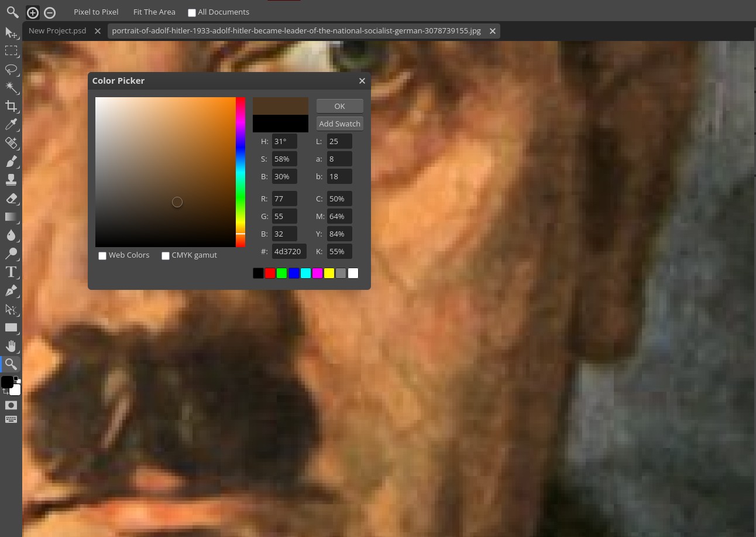Image resolution: width=756 pixels, height=537 pixels.
Task: Toggle Quick Mask mode icon
Action: click(11, 405)
